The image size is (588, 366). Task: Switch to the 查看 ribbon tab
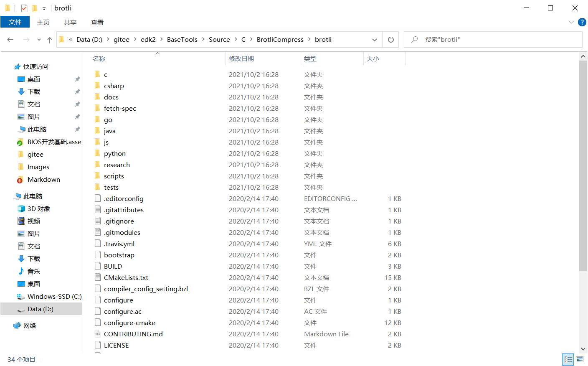point(97,22)
